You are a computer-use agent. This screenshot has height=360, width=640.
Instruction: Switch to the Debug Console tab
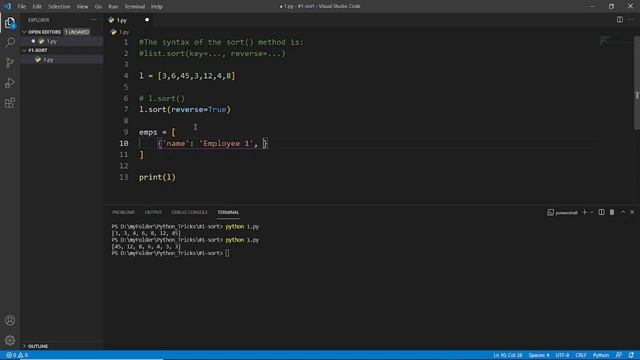[189, 212]
